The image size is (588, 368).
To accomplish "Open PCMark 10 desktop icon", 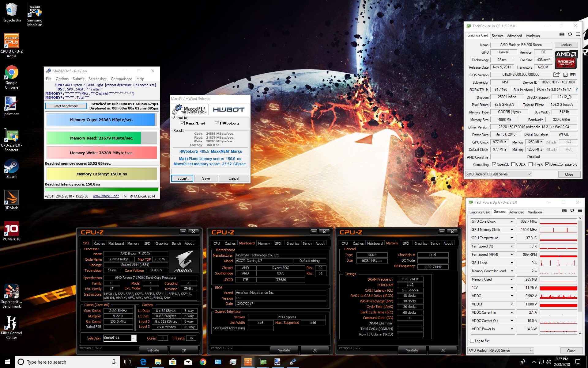I will pos(11,231).
